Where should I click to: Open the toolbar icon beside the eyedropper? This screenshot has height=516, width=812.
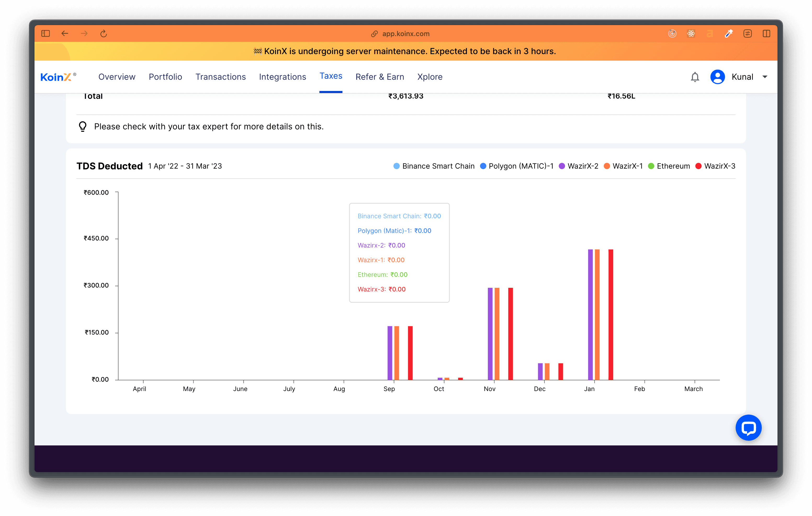click(x=748, y=33)
